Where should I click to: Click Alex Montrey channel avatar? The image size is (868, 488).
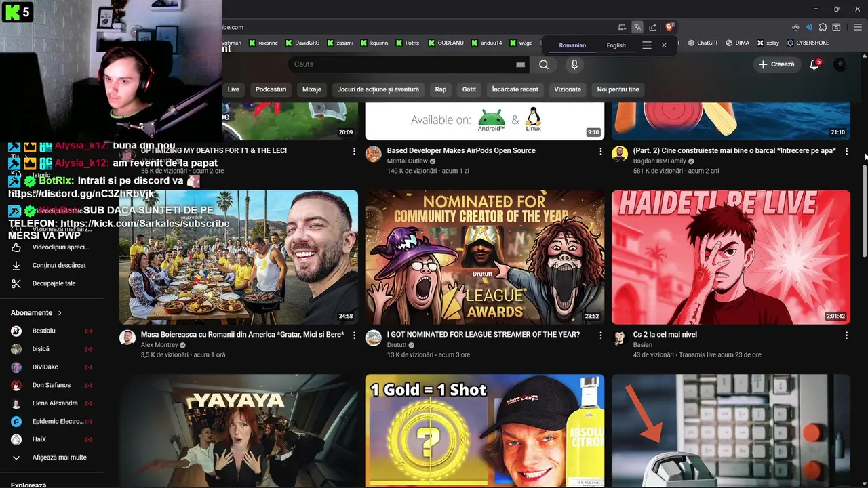pyautogui.click(x=127, y=338)
